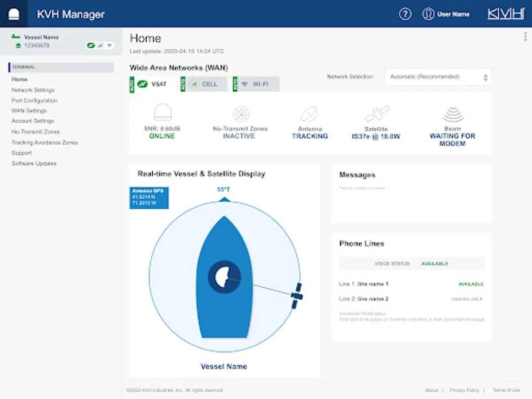Open No-Transmit Zones in sidebar
This screenshot has height=399, width=532.
coord(35,132)
